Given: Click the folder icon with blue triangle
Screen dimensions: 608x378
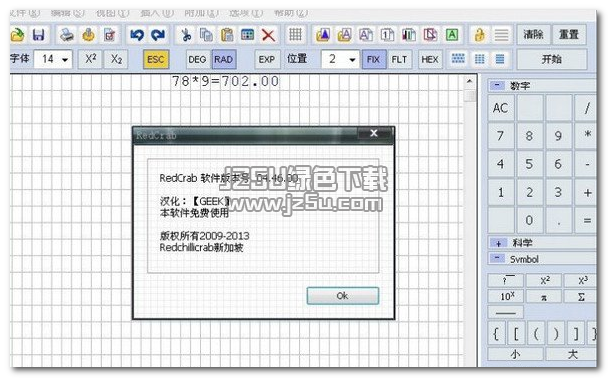Looking at the screenshot, I should pos(323,35).
